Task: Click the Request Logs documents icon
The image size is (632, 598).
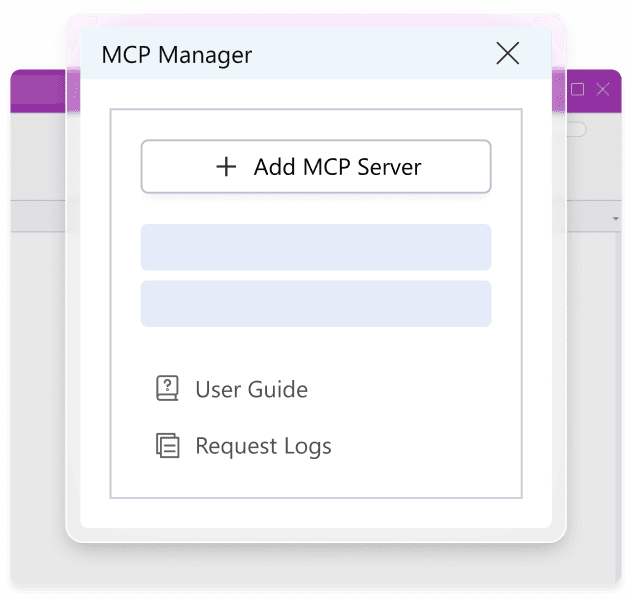Action: tap(167, 446)
